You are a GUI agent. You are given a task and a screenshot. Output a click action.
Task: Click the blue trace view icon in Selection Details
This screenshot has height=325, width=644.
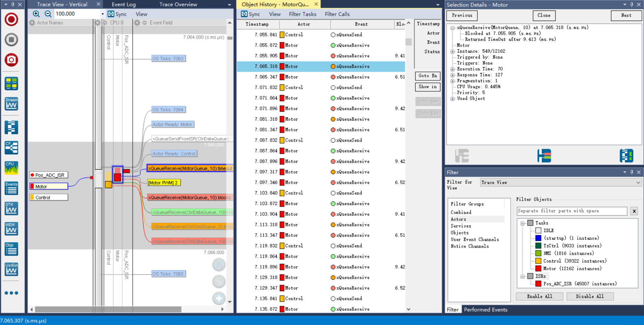click(x=544, y=156)
